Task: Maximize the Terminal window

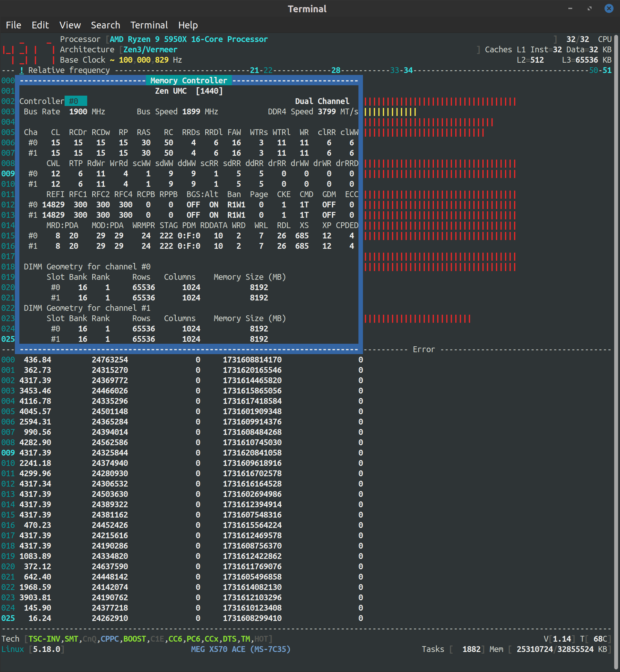Action: pos(589,8)
